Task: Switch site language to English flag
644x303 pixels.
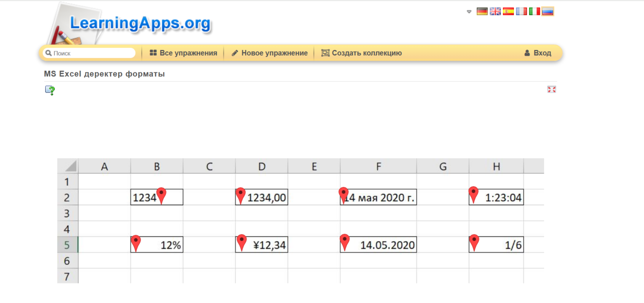Action: tap(495, 12)
